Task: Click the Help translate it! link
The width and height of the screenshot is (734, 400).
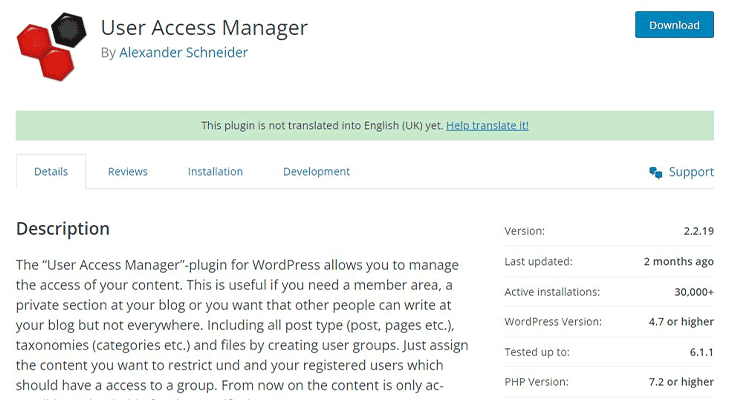Action: tap(487, 126)
